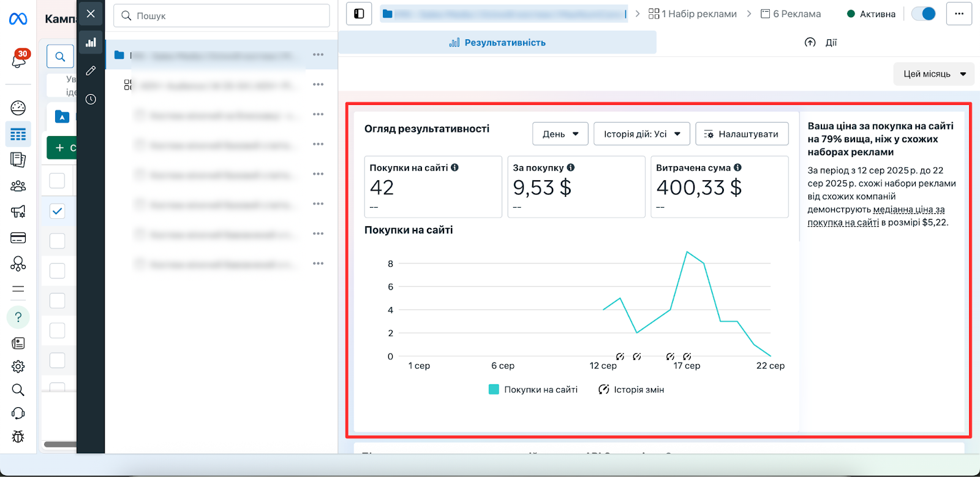
Task: Open the медіанна ціна за покупка link
Action: pyautogui.click(x=876, y=216)
